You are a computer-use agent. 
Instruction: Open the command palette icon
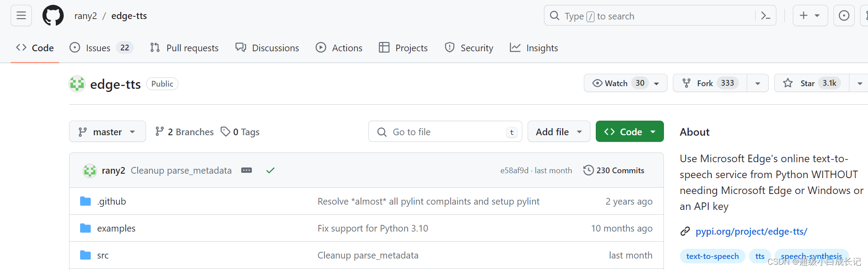[x=765, y=16]
